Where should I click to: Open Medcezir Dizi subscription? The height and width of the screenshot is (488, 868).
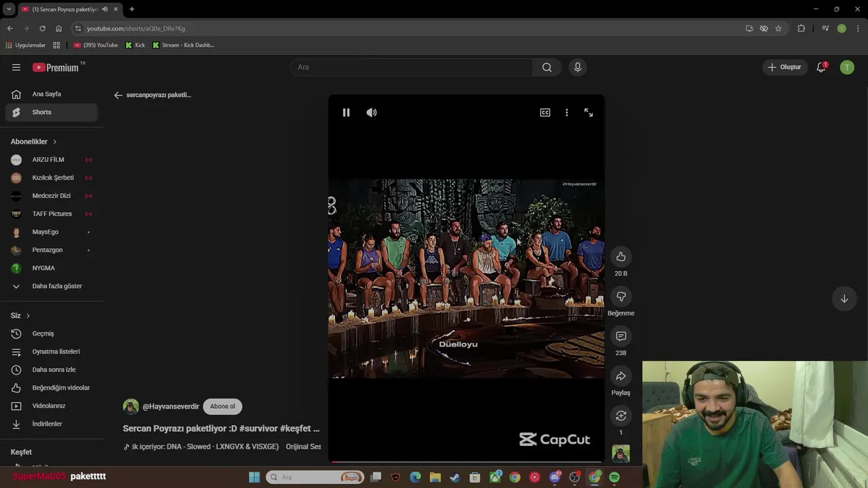click(x=52, y=196)
